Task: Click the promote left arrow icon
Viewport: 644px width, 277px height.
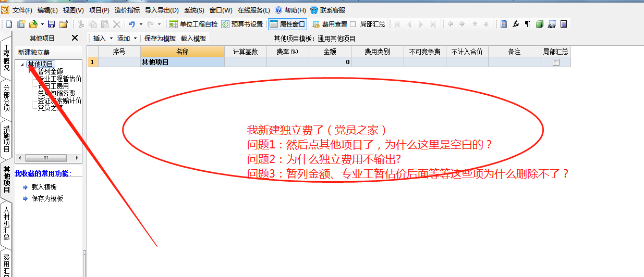Action: point(450,24)
